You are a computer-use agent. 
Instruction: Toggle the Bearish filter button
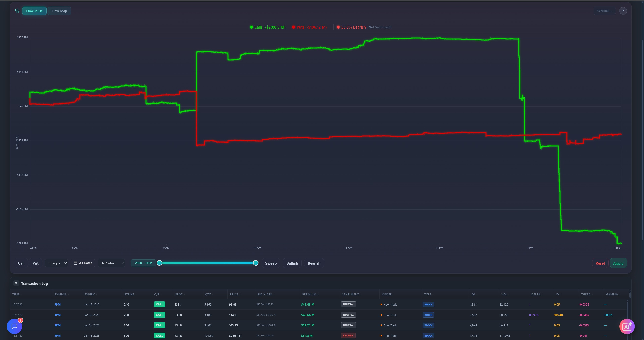coord(314,263)
